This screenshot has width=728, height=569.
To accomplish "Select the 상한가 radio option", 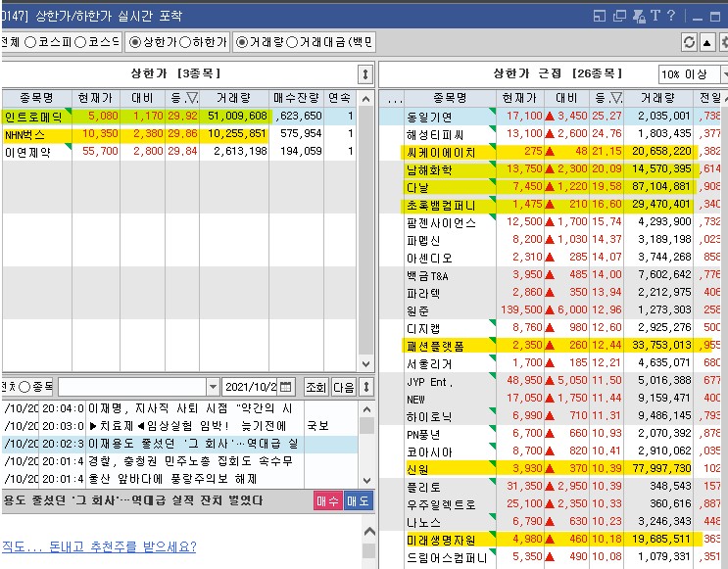I will coord(134,42).
